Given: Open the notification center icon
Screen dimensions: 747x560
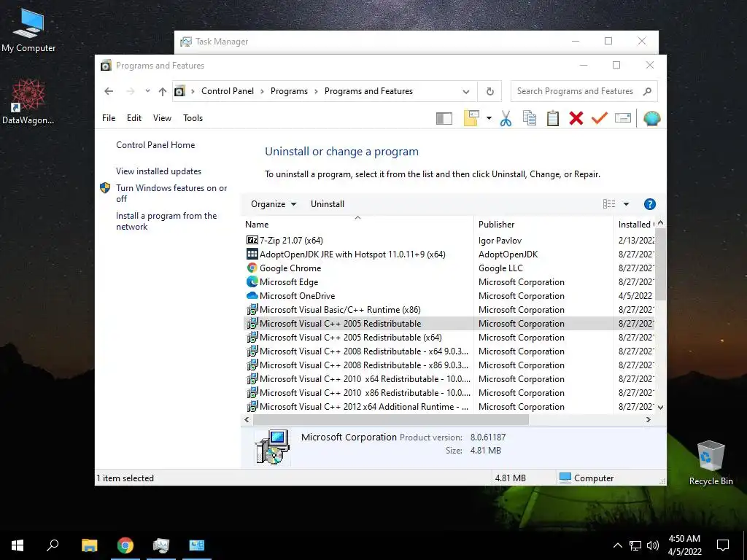Looking at the screenshot, I should (723, 545).
